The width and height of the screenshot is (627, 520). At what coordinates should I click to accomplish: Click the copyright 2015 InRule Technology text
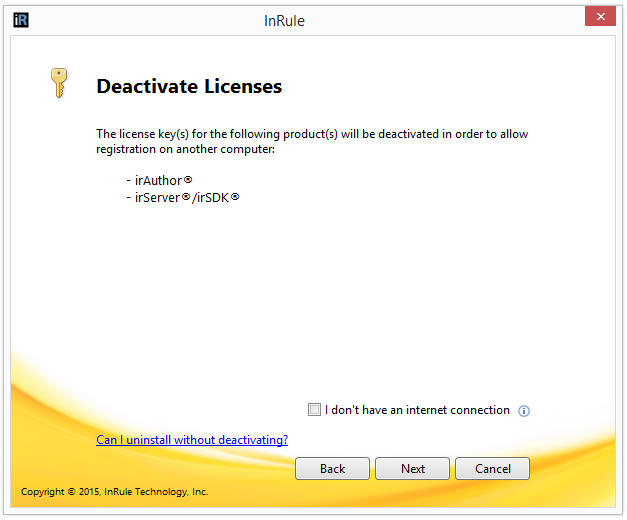114,492
